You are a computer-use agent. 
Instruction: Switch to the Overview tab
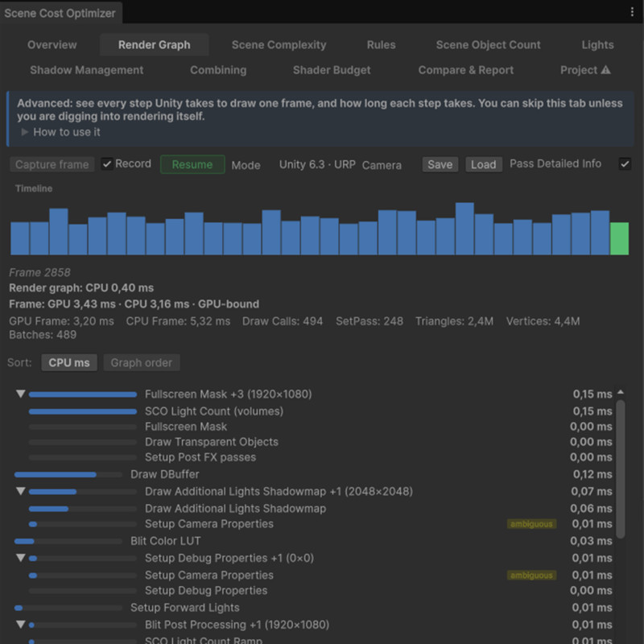[52, 45]
